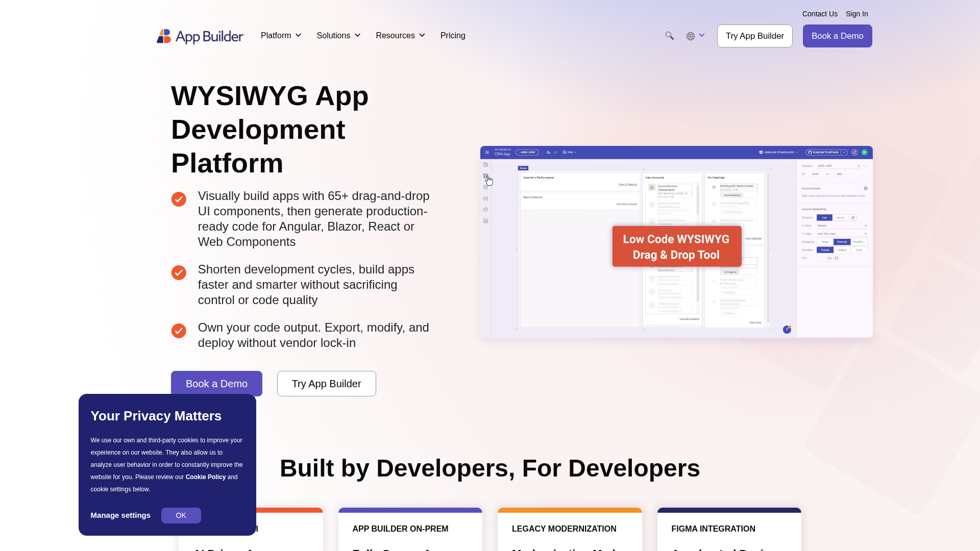This screenshot has width=980, height=551.
Task: Open the Angular Standalone framework dropdown
Action: (x=778, y=152)
